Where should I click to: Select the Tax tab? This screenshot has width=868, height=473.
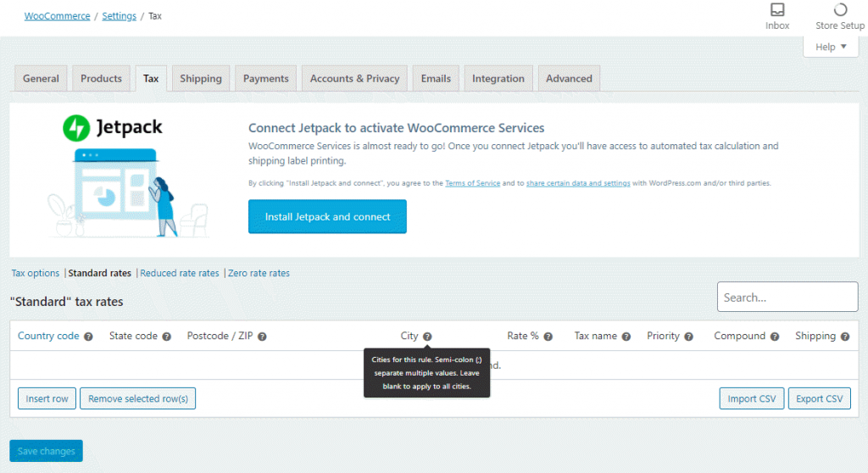tap(151, 79)
